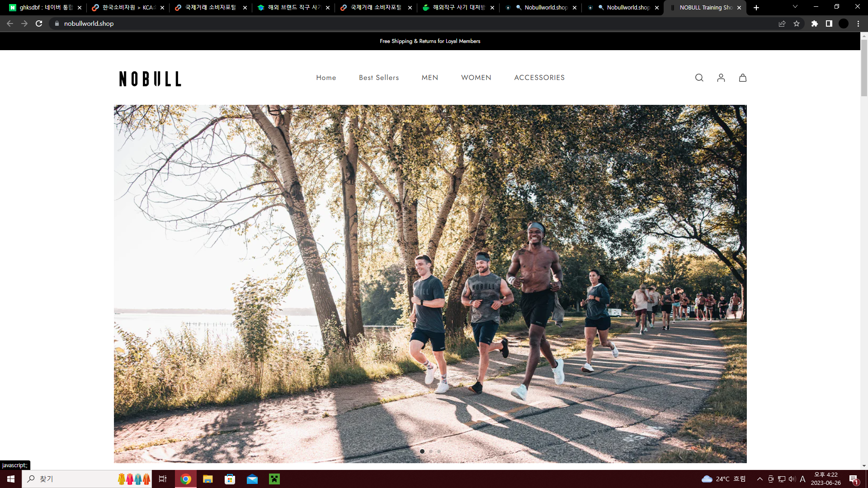The width and height of the screenshot is (868, 488).
Task: Open the browser extensions puzzle icon
Action: [815, 23]
